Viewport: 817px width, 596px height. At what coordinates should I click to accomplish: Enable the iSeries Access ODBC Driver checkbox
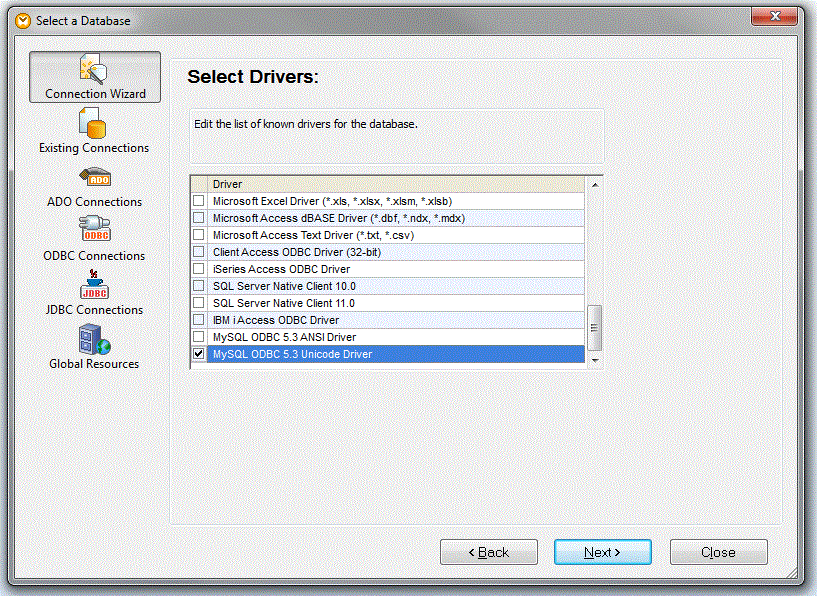199,269
